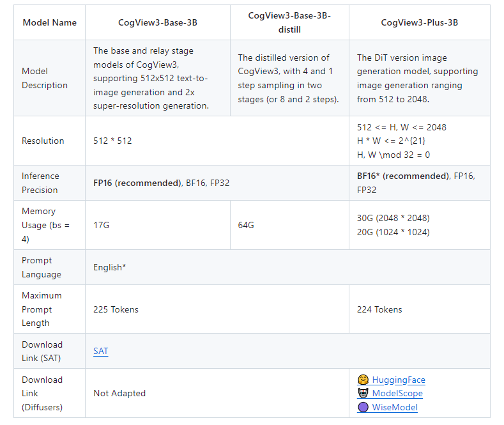The height and width of the screenshot is (425, 504).
Task: Open the ModelScope download link
Action: (x=397, y=394)
